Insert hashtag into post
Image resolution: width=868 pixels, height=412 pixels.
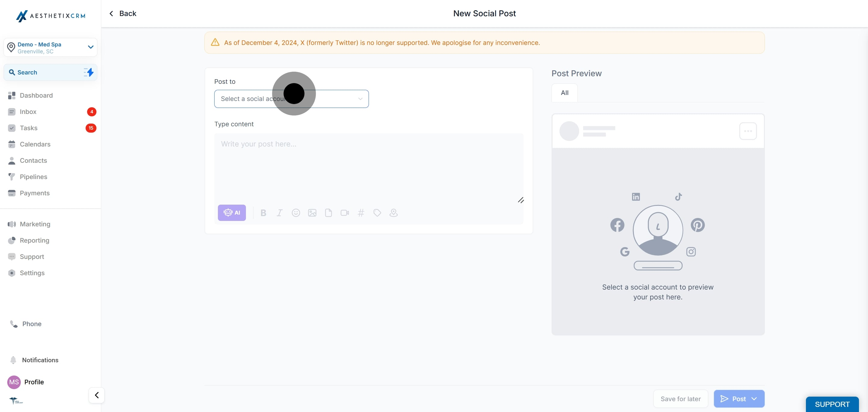pyautogui.click(x=360, y=212)
